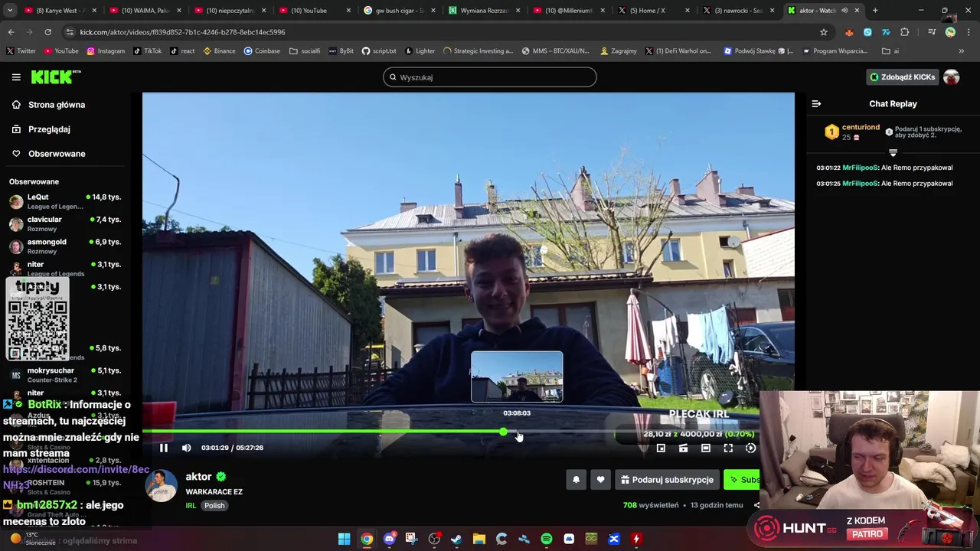
Task: Collapse the Chat Replay panel
Action: click(816, 103)
